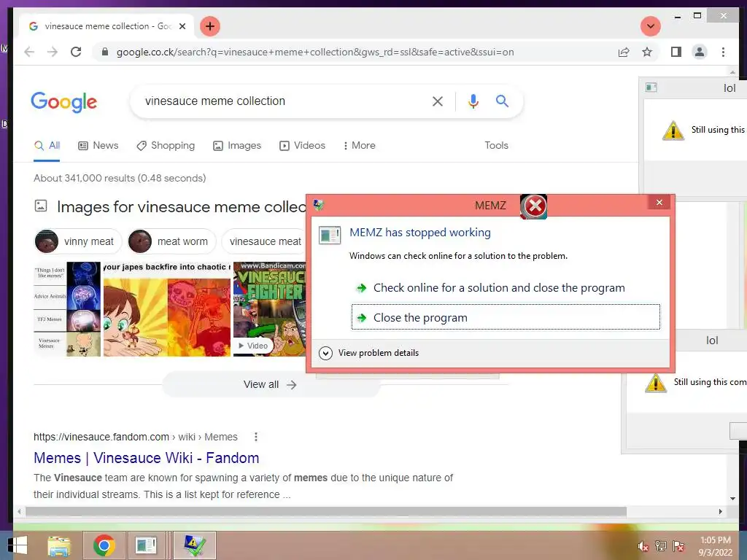Open the japes backfire skeleton thumbnail
Screen dimensions: 747x560
coord(167,309)
